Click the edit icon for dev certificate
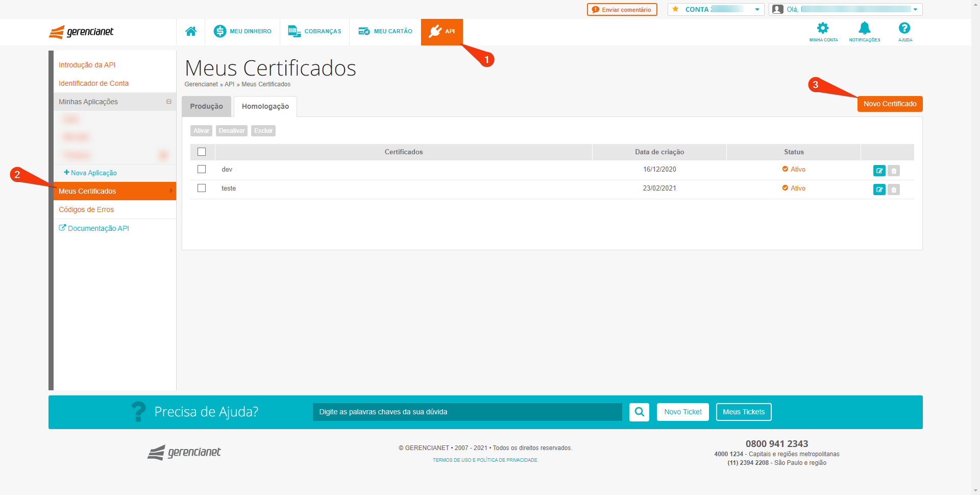980x495 pixels. click(879, 171)
